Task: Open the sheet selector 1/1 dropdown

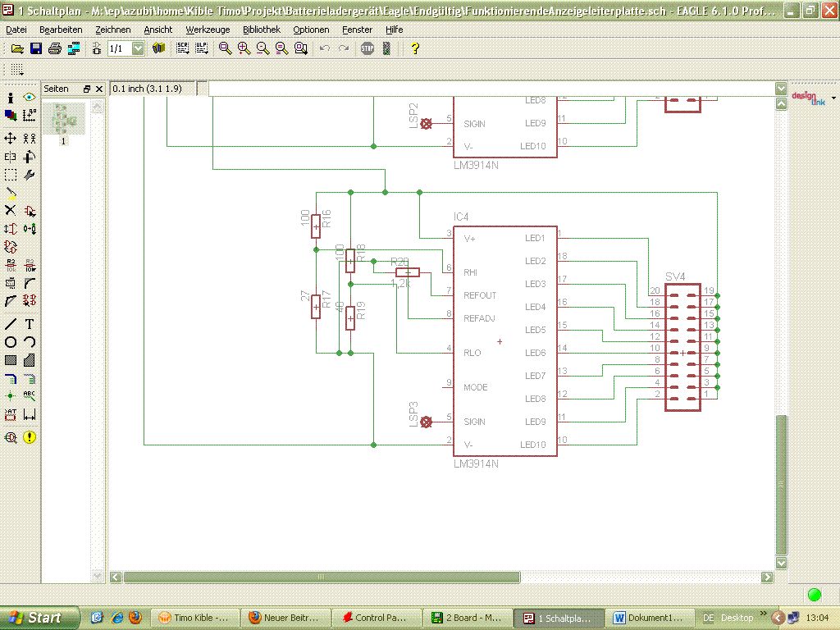Action: point(137,48)
